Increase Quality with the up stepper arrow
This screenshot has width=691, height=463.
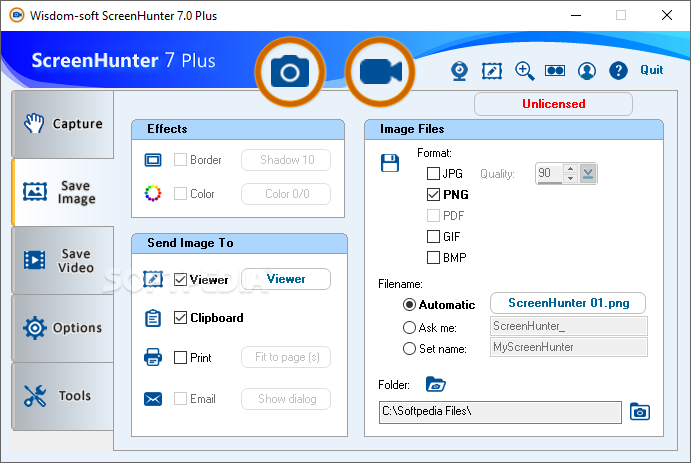(571, 169)
